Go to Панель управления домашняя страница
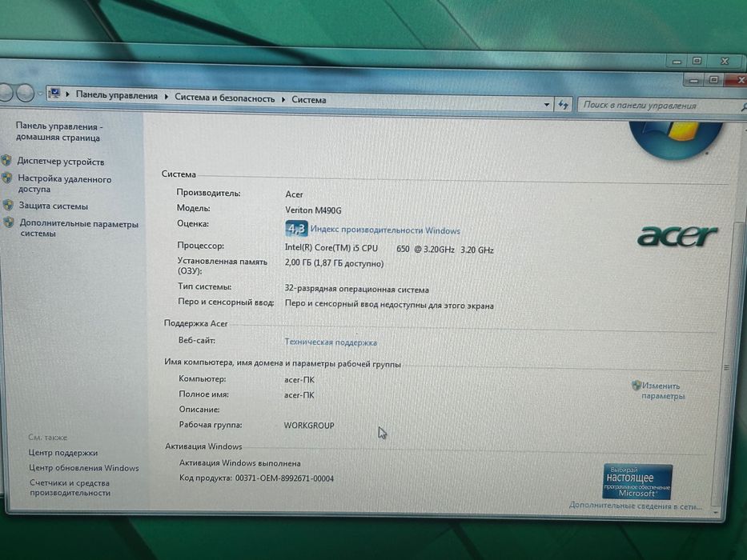This screenshot has width=747, height=560. pos(59,132)
